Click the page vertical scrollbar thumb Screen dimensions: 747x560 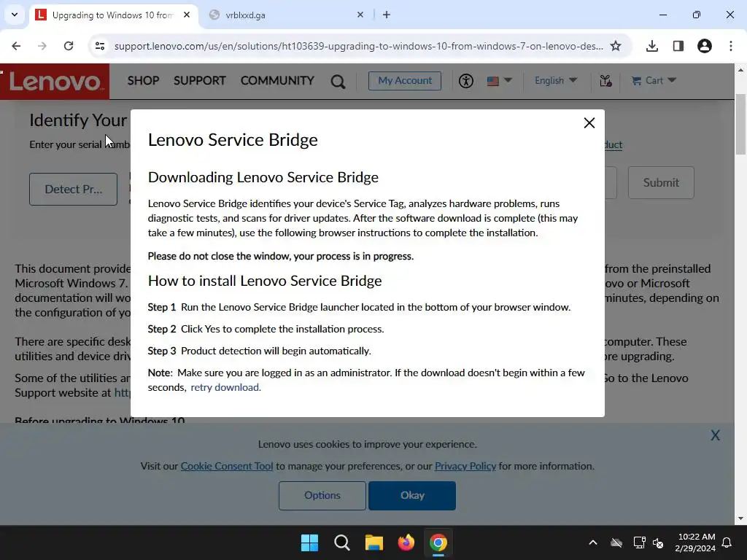click(740, 124)
